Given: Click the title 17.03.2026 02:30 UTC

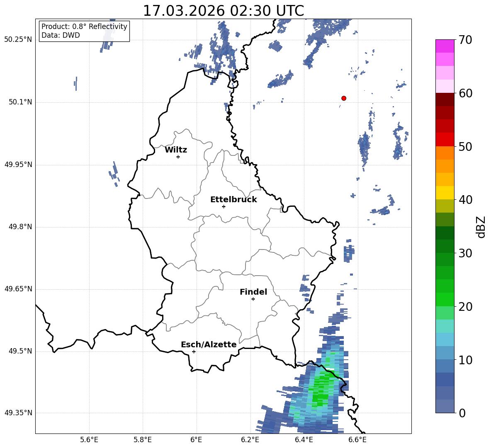Looking at the screenshot, I should coord(223,11).
